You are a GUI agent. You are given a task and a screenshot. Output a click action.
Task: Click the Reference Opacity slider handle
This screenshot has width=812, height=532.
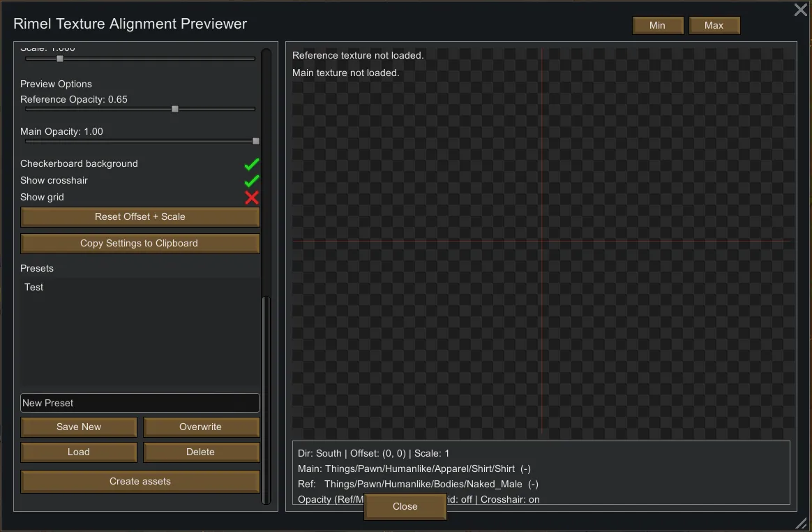pos(175,109)
